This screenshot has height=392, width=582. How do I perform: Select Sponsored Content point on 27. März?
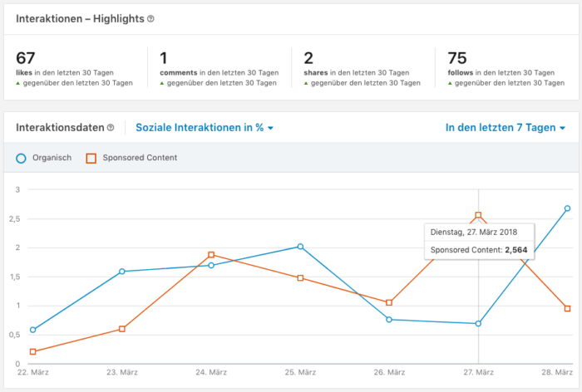(478, 215)
